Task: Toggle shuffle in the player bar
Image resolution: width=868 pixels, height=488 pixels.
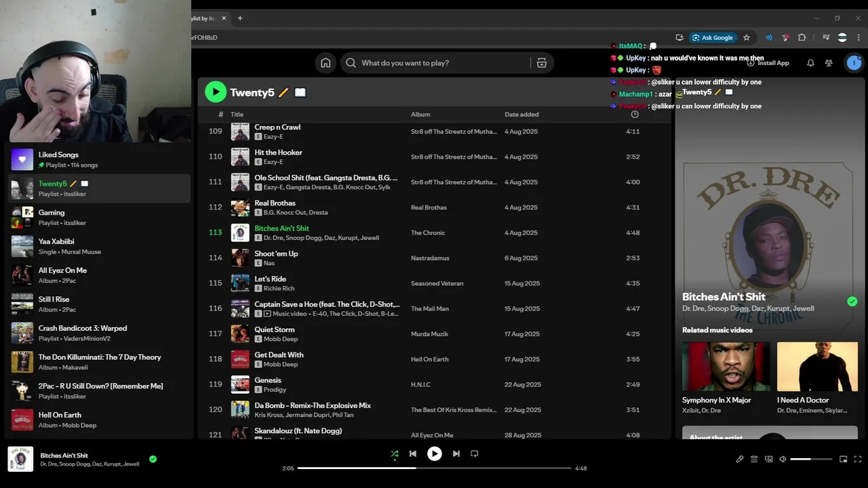Action: [395, 454]
